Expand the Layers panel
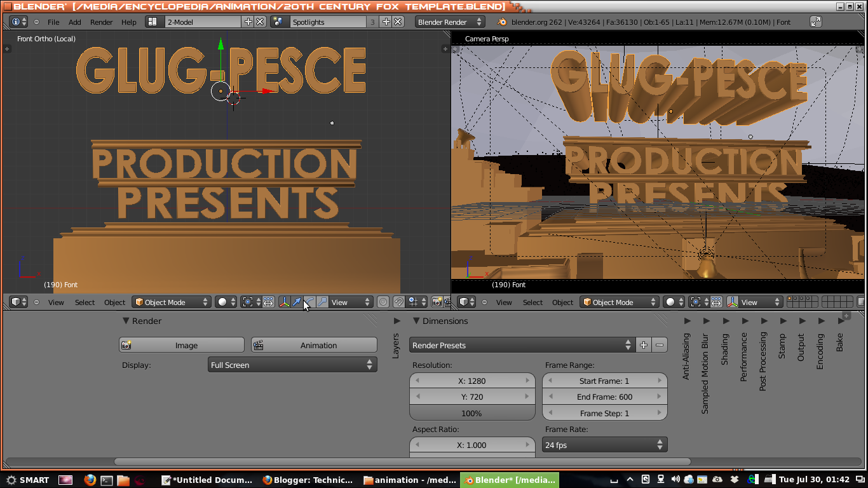 pyautogui.click(x=397, y=321)
